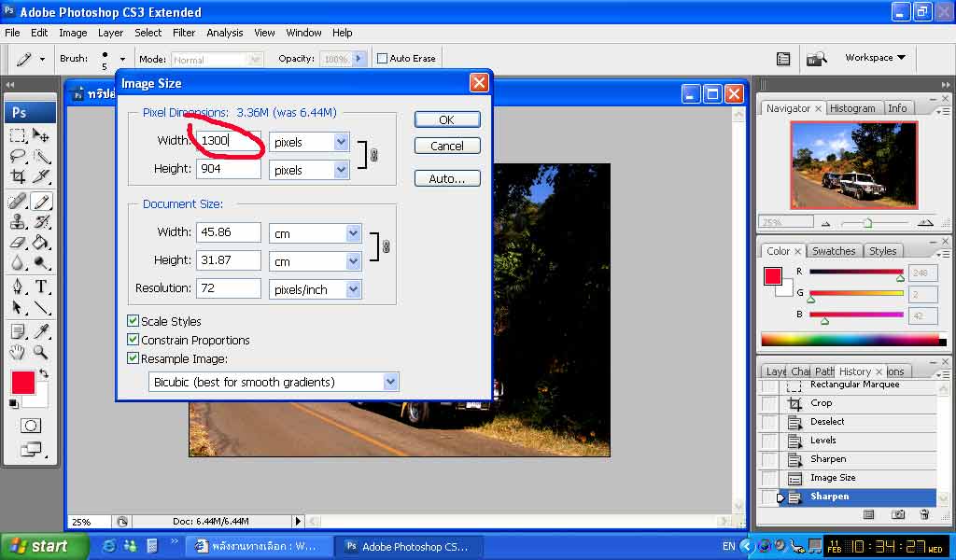
Task: Swap foreground and background colors
Action: [44, 374]
